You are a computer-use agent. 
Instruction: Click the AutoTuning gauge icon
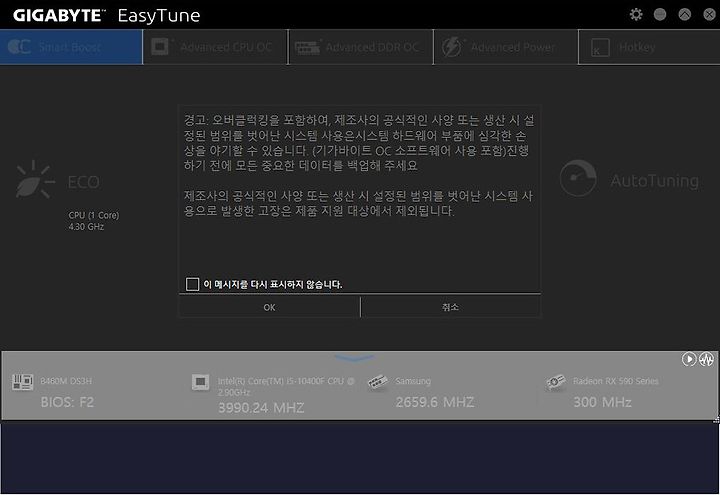pos(578,178)
